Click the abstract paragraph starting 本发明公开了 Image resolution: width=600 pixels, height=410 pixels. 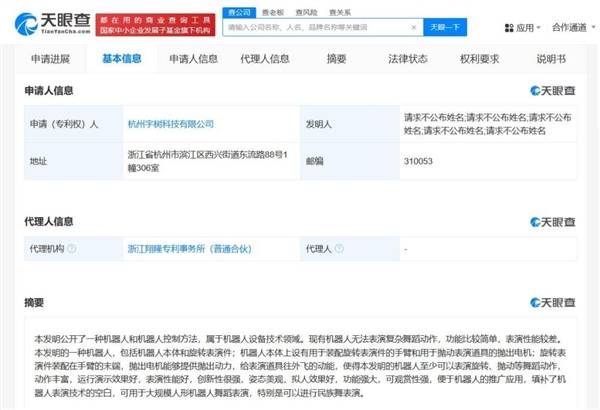[x=300, y=366]
